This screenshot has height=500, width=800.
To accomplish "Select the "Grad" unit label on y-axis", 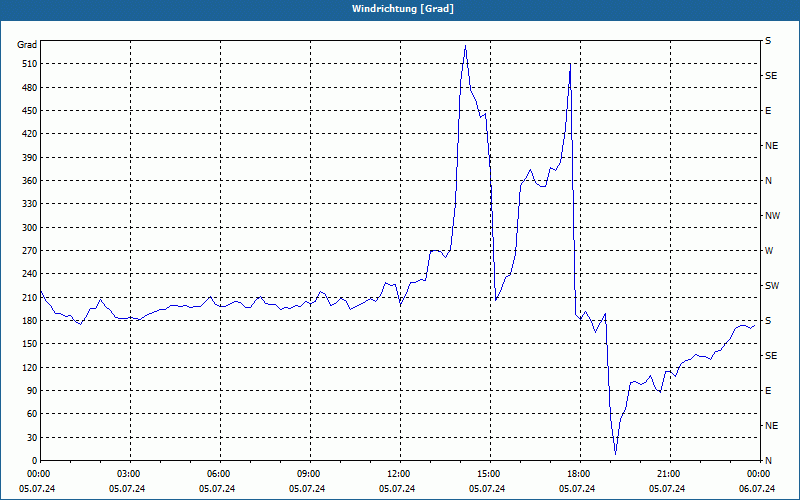I will (27, 45).
